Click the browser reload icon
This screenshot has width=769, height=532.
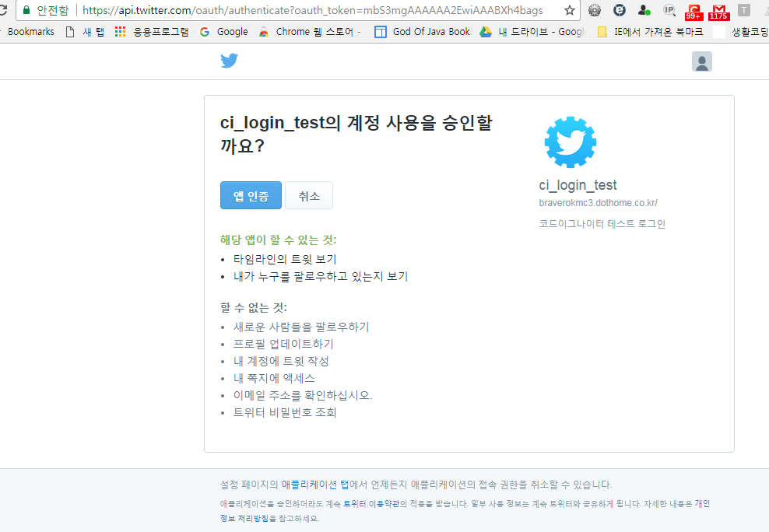3,10
